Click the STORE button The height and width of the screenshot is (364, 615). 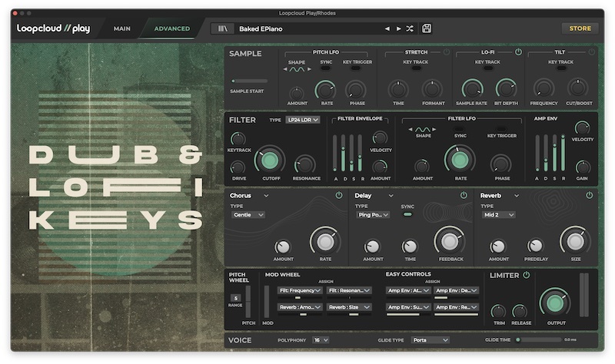click(x=580, y=29)
